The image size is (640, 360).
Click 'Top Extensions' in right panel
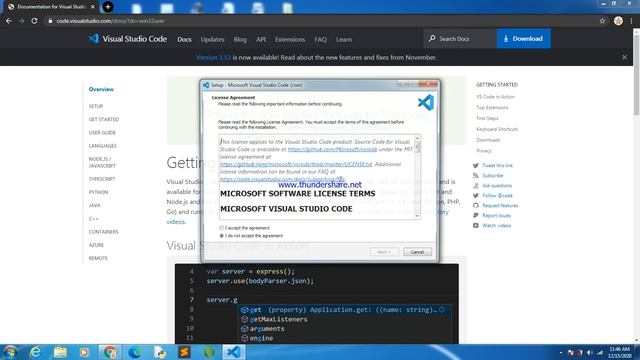[492, 107]
